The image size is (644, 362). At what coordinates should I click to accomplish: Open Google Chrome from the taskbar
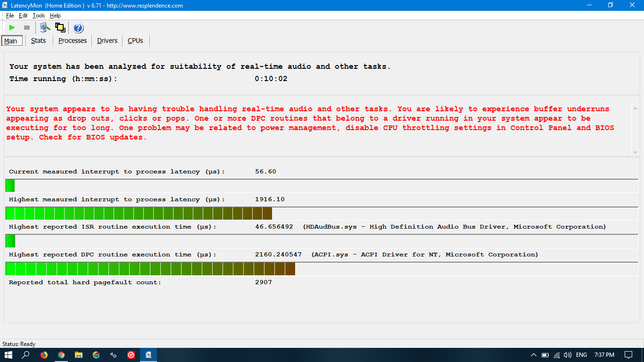tap(61, 355)
